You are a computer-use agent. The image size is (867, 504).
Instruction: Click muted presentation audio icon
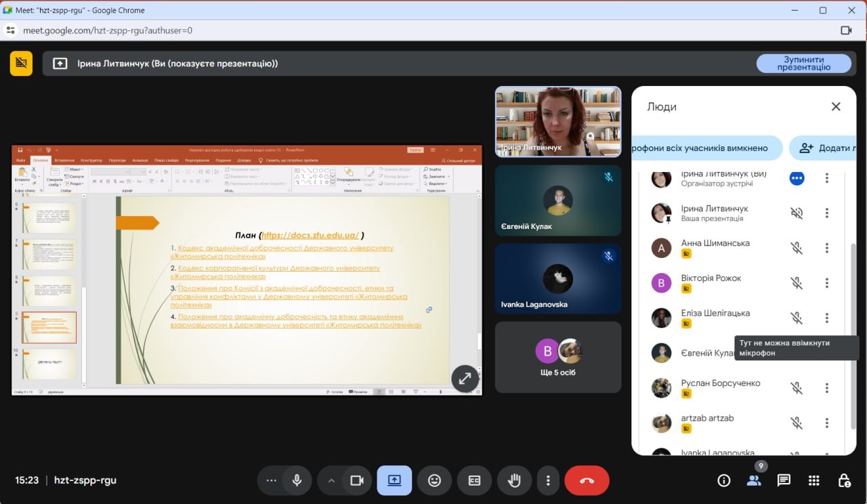click(797, 213)
